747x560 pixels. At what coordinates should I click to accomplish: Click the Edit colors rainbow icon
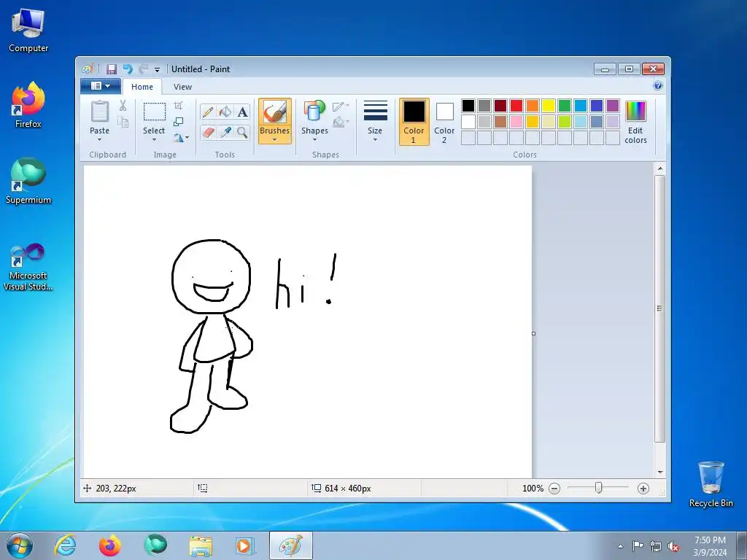635,112
